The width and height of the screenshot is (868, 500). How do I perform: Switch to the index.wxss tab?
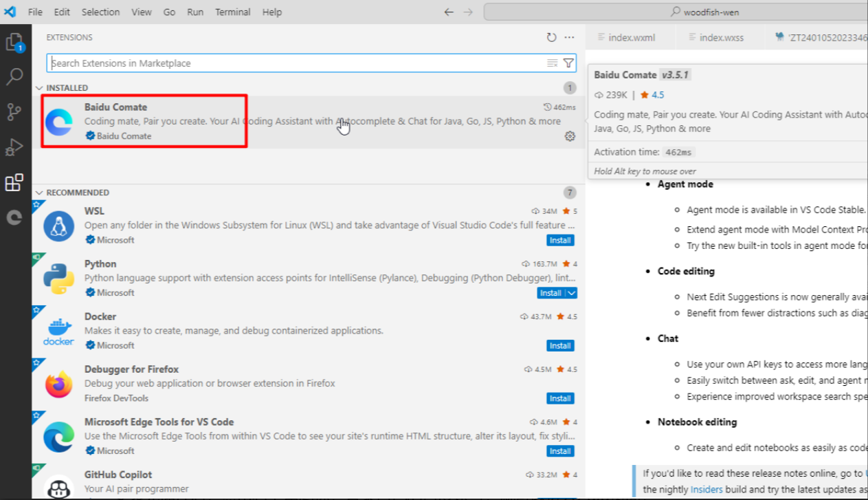pos(722,37)
